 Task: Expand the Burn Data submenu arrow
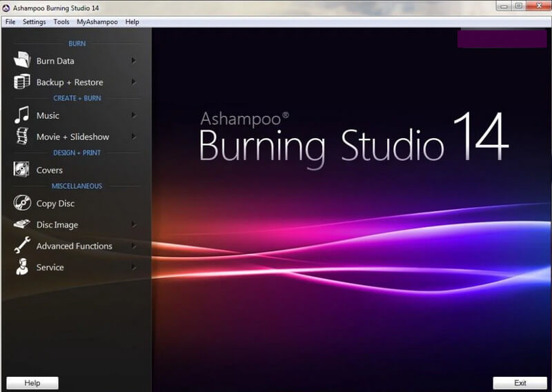click(x=133, y=61)
